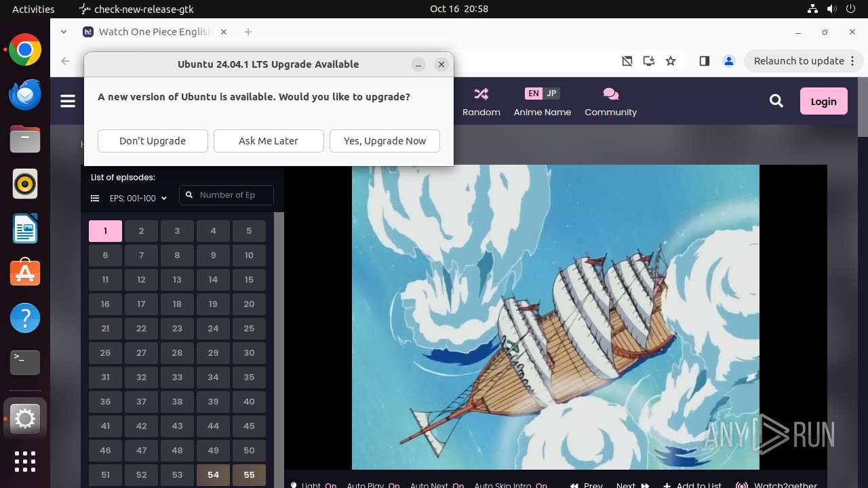This screenshot has width=868, height=488.
Task: Click the Don't Upgrade button
Action: click(x=153, y=141)
